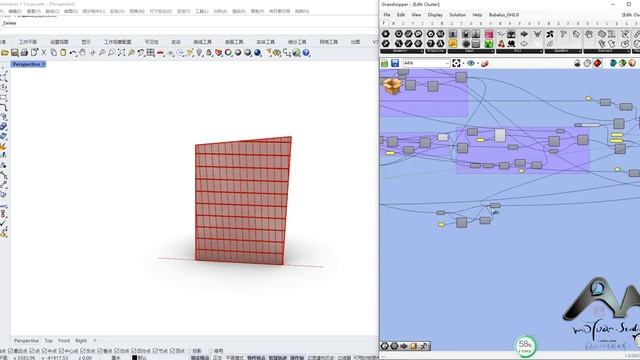Save Grasshopper document with blue disk icon

pyautogui.click(x=395, y=63)
